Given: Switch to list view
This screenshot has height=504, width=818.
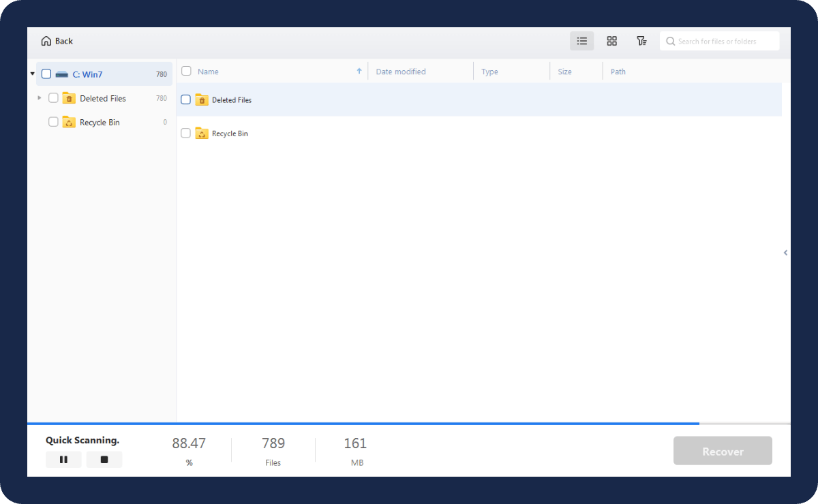Looking at the screenshot, I should (581, 41).
